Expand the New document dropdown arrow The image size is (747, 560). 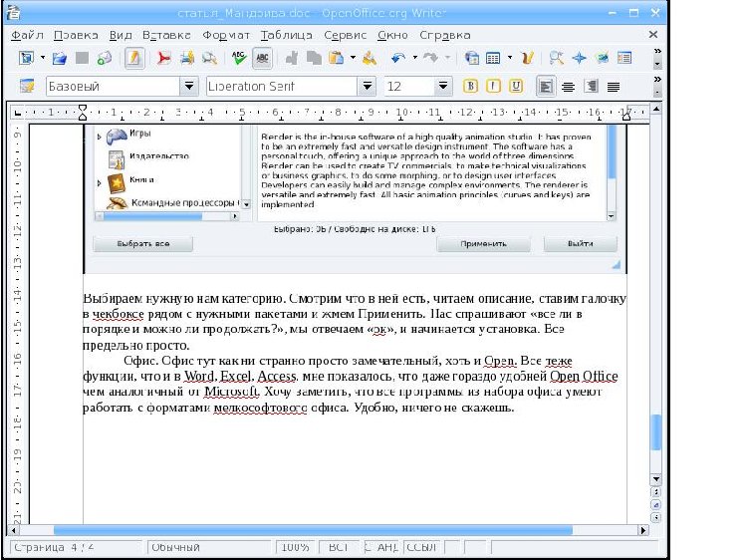[x=43, y=58]
